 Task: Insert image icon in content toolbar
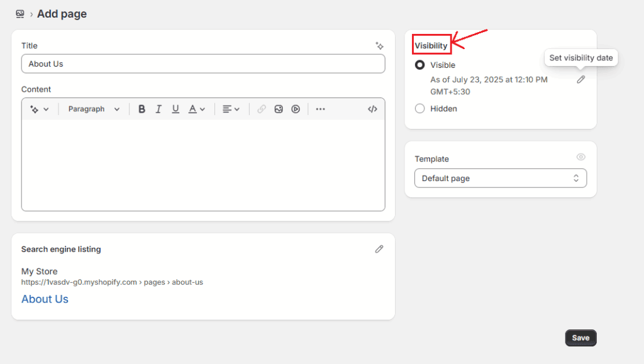coord(279,109)
